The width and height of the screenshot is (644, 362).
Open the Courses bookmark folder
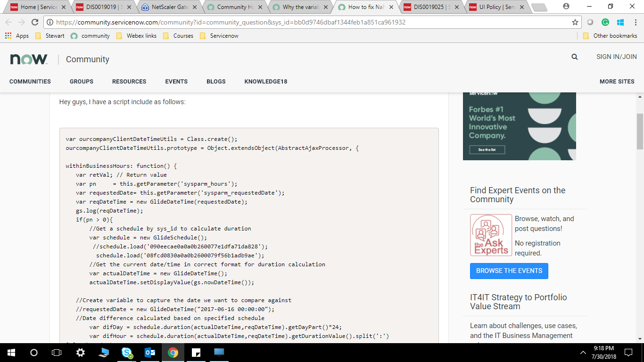[178, 36]
